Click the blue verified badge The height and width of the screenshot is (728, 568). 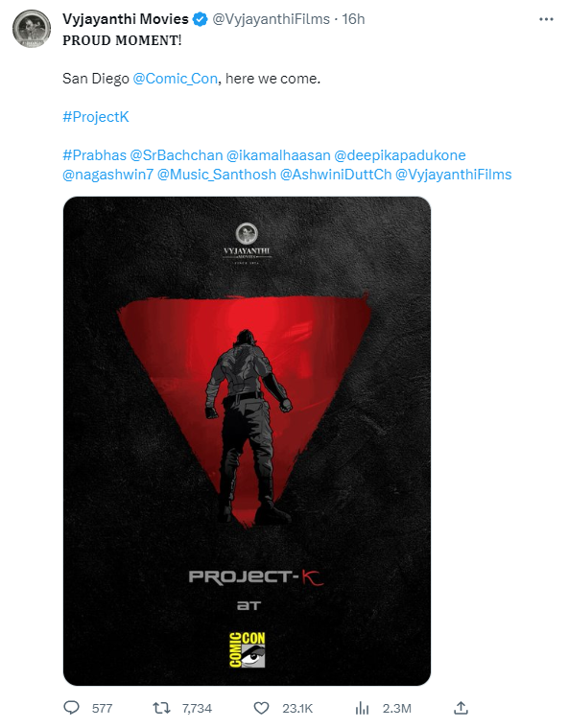coord(201,19)
